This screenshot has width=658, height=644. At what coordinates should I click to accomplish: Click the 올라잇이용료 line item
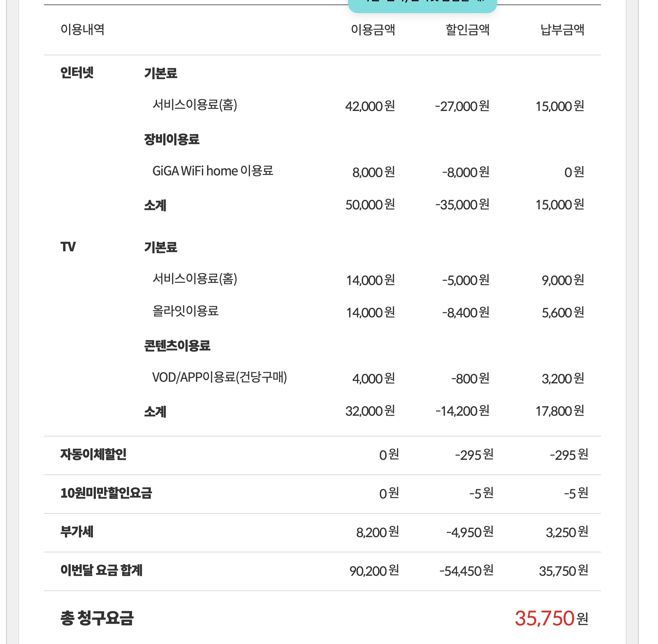tap(185, 311)
